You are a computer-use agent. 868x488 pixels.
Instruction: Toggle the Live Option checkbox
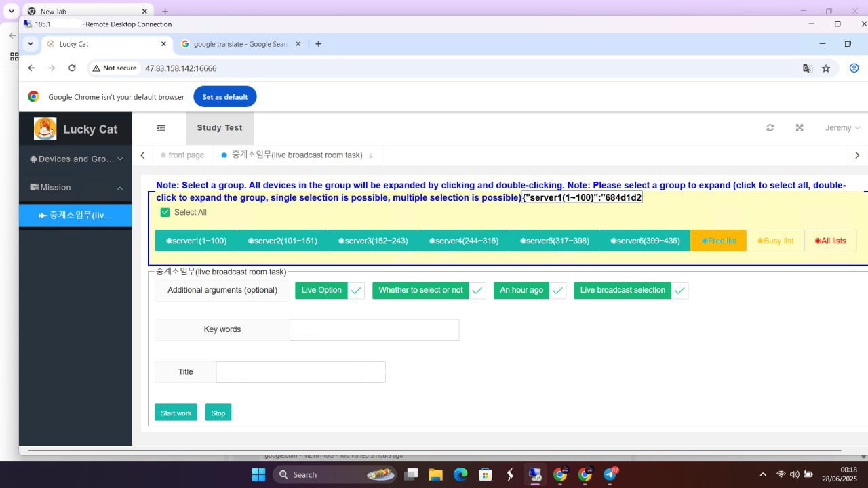point(356,291)
